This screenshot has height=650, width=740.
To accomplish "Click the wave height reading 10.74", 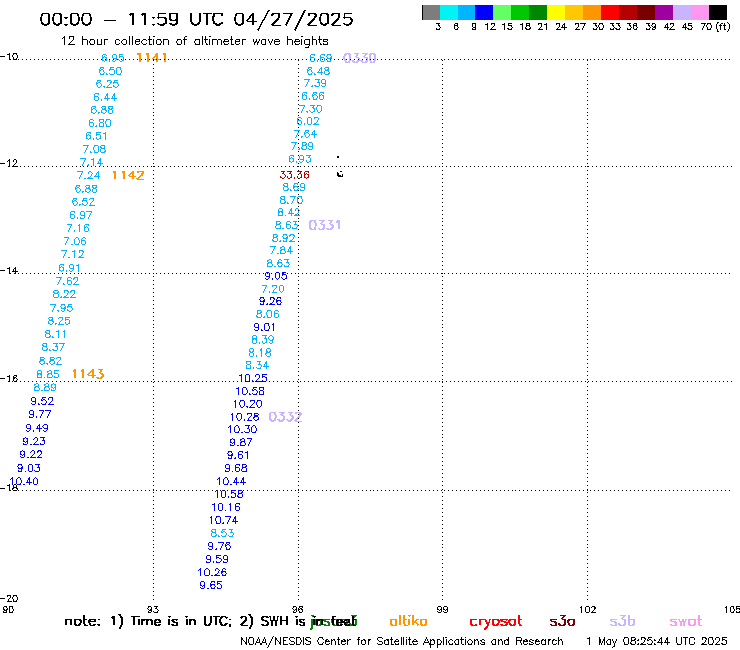I will 224,520.
